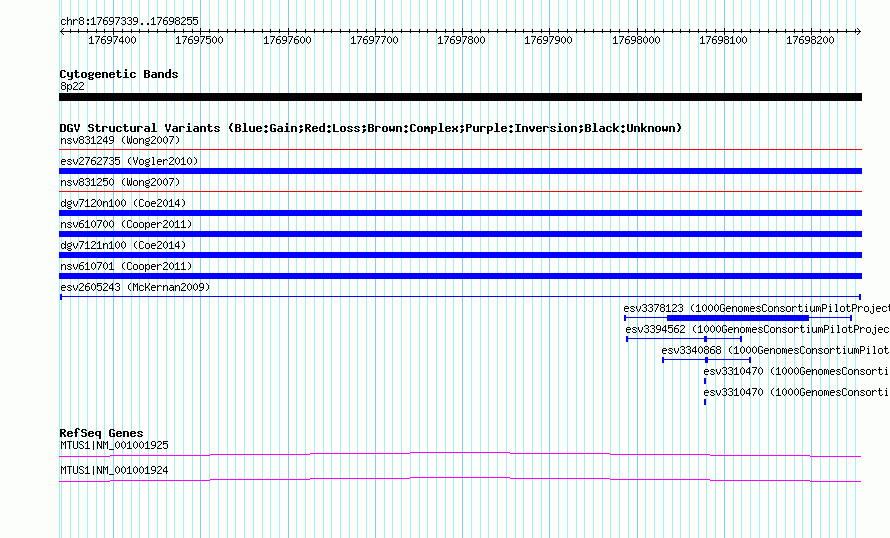Click the blue gain bar under esv2762735
The height and width of the screenshot is (538, 890).
point(460,171)
